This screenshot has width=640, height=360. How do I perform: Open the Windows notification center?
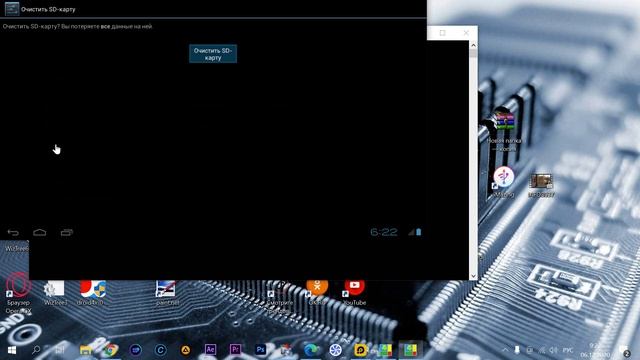(624, 350)
